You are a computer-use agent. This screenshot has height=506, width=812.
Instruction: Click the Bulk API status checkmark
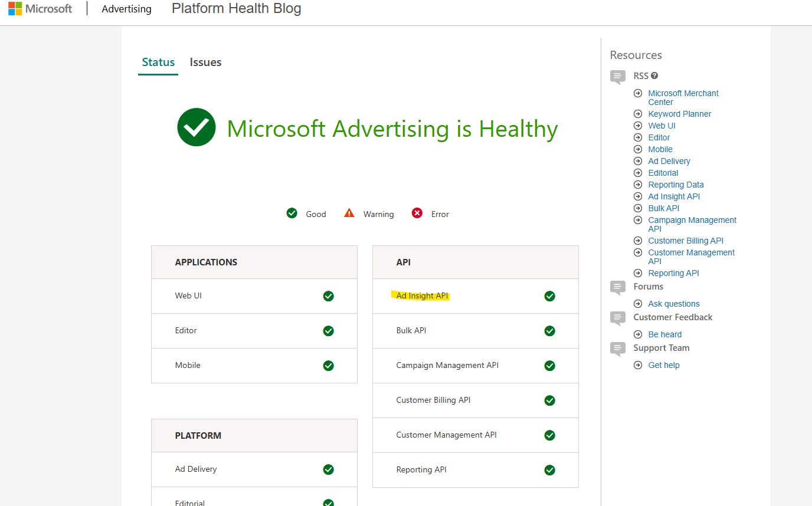point(550,331)
